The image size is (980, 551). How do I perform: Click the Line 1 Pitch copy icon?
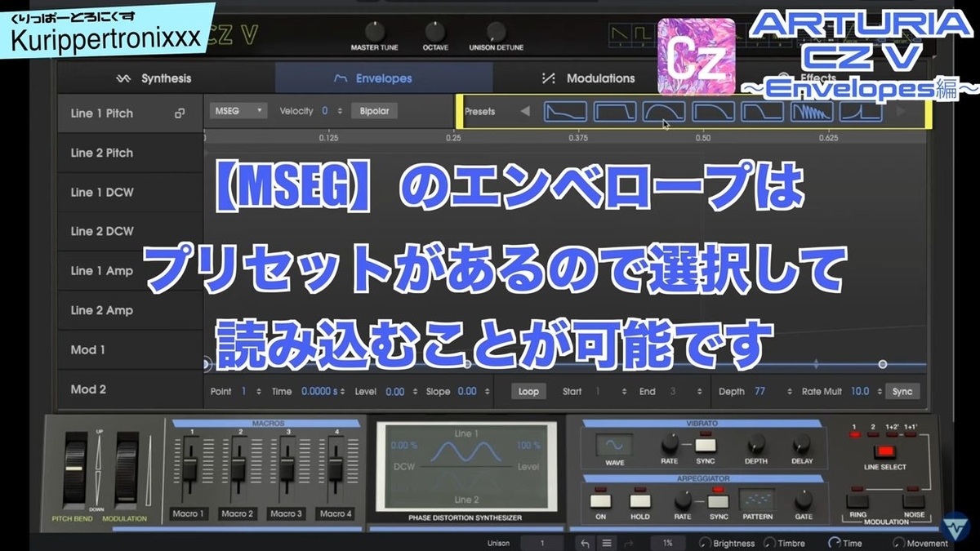(180, 113)
